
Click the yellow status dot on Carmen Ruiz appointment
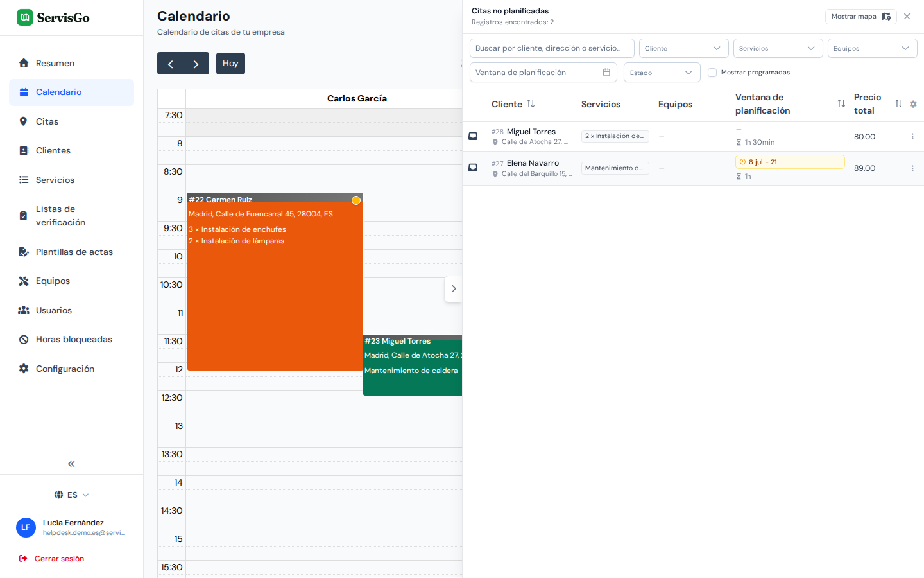[356, 200]
